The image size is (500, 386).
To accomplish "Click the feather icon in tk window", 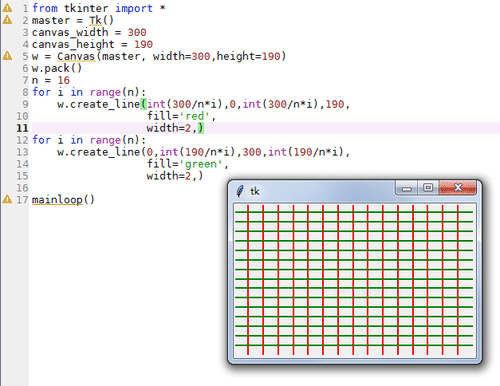I will 240,191.
